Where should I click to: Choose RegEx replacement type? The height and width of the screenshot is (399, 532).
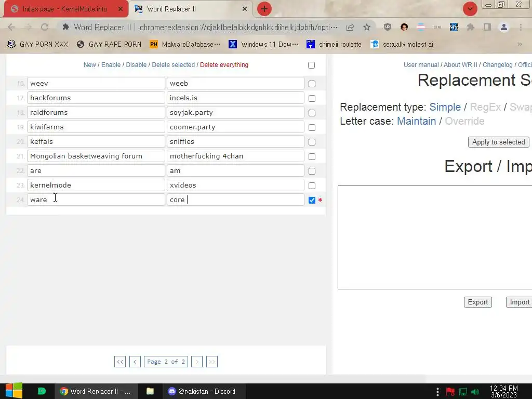coord(485,107)
